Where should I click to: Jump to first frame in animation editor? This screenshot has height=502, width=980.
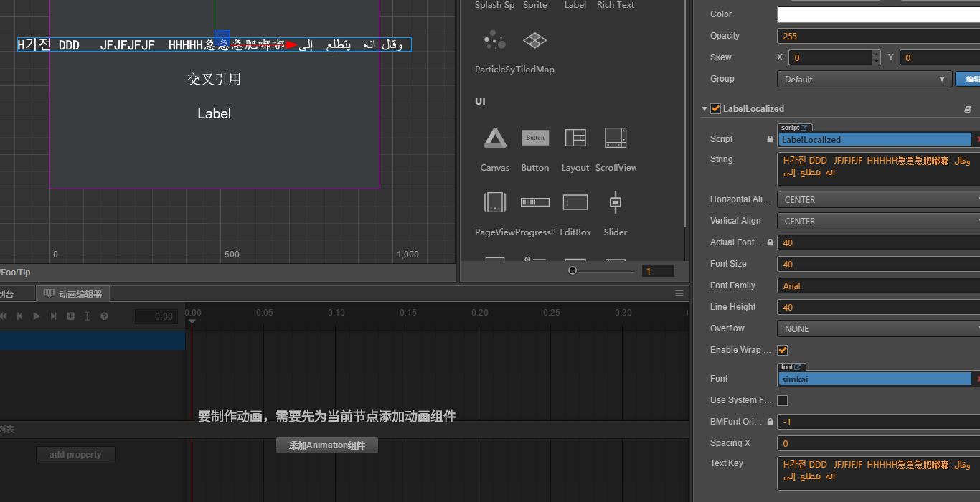[4, 316]
